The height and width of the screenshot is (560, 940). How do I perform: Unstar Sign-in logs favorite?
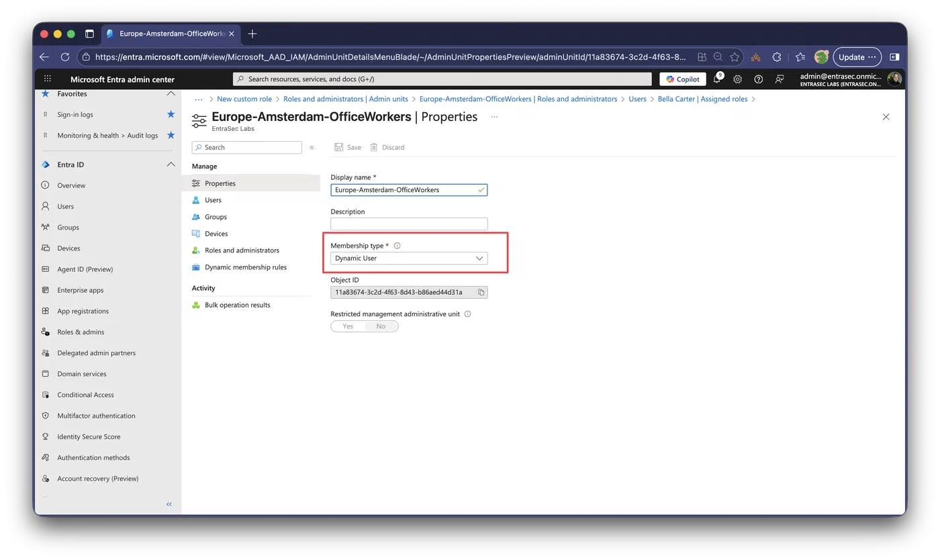click(171, 114)
